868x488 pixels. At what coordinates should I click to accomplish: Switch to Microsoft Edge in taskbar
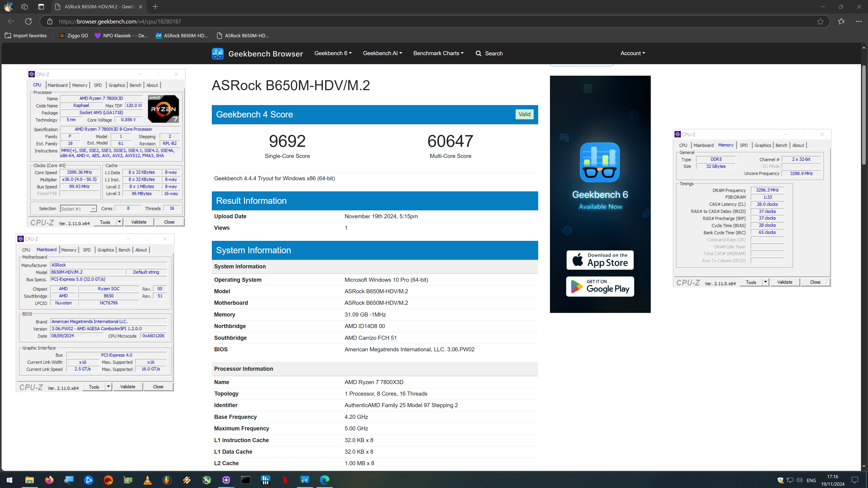(325, 480)
